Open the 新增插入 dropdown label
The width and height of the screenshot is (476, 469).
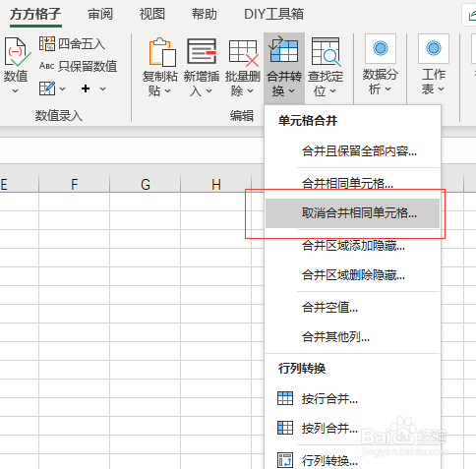[202, 84]
